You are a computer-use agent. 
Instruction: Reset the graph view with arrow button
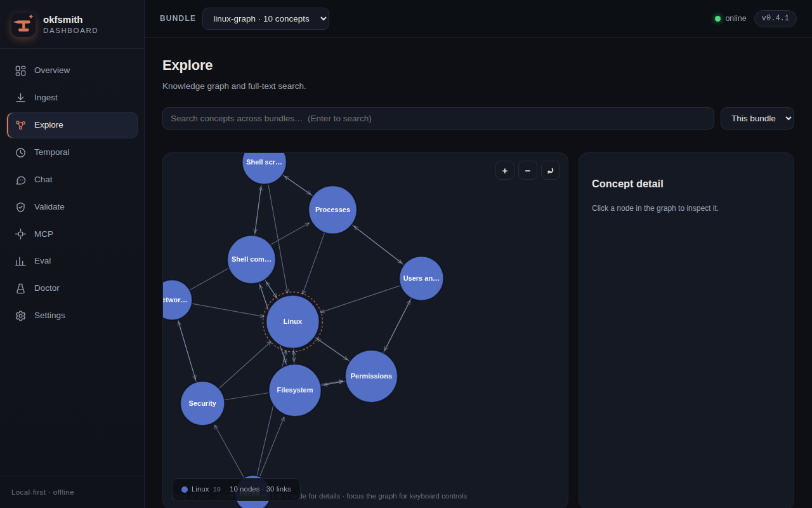pos(551,170)
